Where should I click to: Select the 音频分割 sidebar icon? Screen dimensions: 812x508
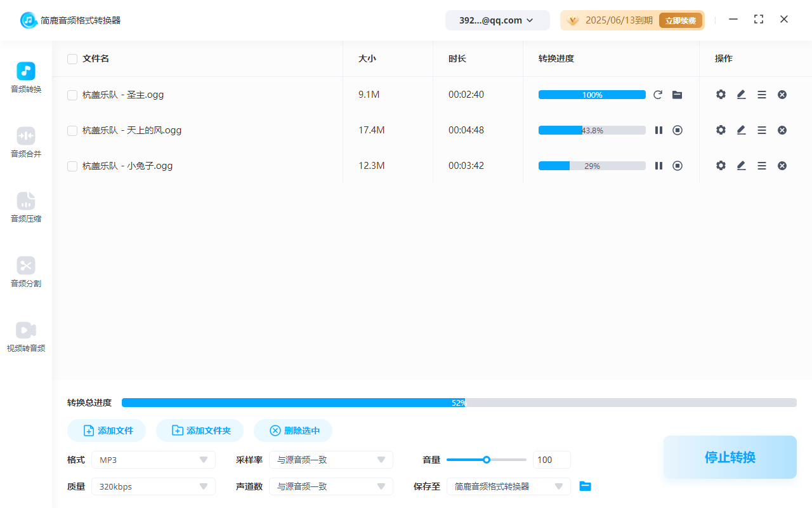25,271
